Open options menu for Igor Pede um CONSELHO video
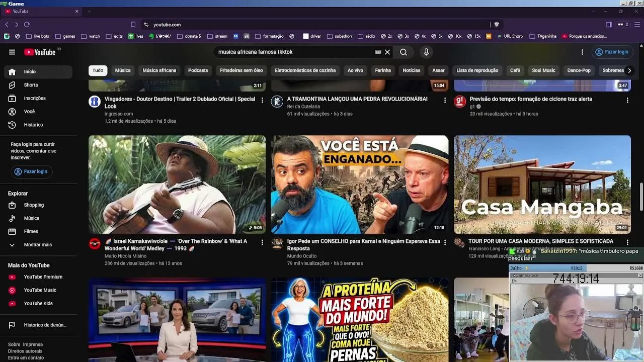Image resolution: width=644 pixels, height=362 pixels. tap(445, 242)
